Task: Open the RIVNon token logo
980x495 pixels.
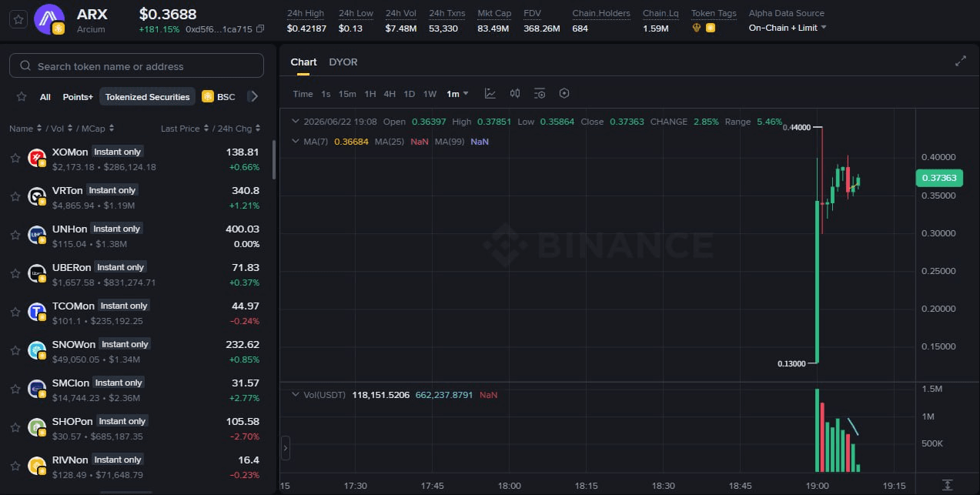Action: [x=37, y=466]
